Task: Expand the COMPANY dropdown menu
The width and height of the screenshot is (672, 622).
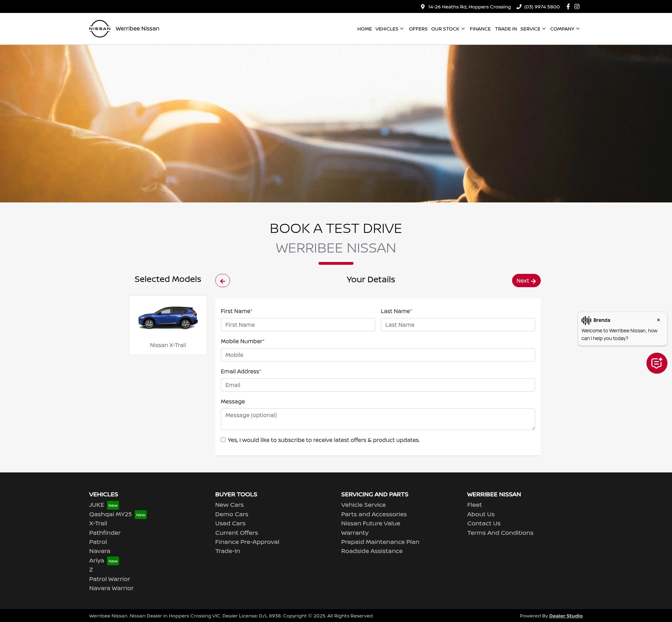Action: click(565, 29)
